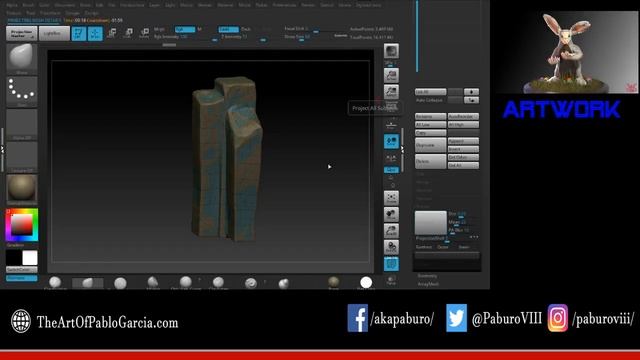Image resolution: width=640 pixels, height=360 pixels.
Task: Click the L.Sym icon in right shelf
Action: pyautogui.click(x=391, y=158)
